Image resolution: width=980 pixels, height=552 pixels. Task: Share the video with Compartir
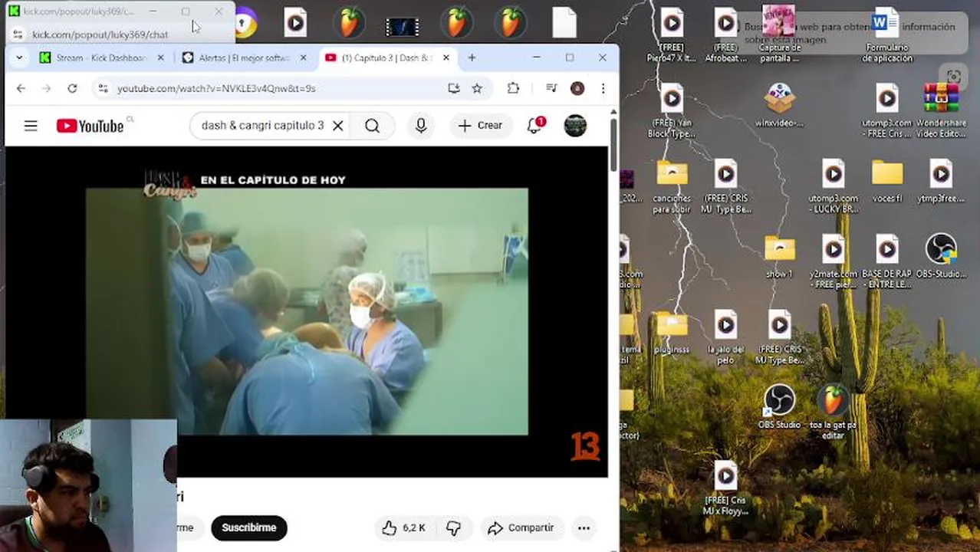point(521,527)
